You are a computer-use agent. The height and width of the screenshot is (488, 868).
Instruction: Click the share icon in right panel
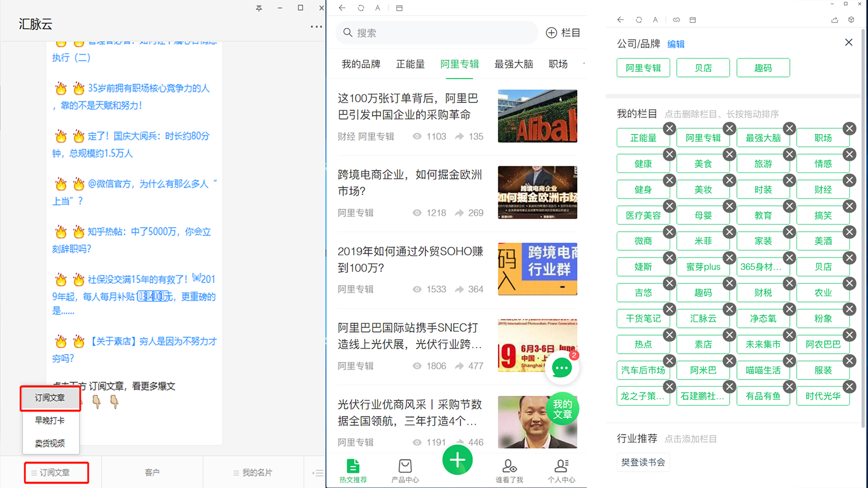834,20
